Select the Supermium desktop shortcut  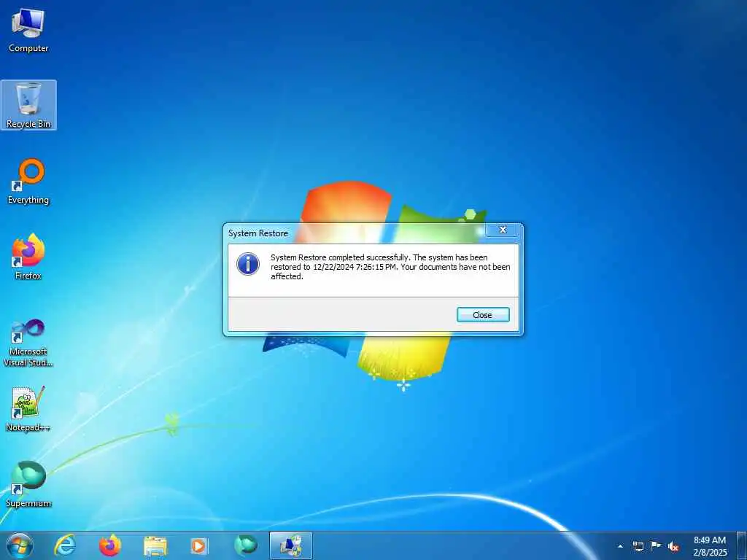[28, 484]
